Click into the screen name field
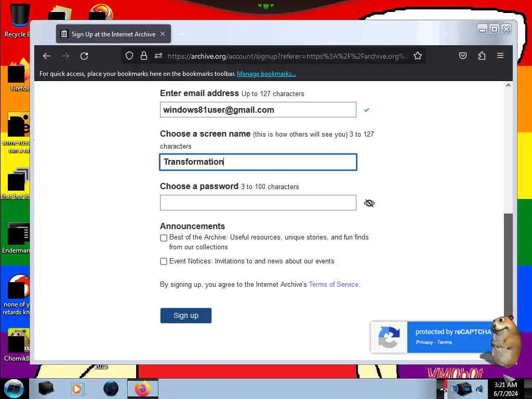532x399 pixels. (258, 162)
